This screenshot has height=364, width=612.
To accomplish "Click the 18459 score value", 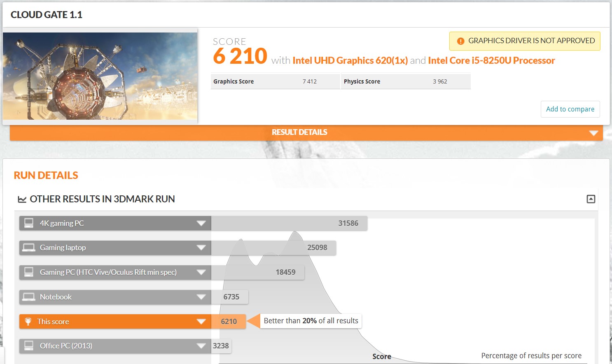I will tap(285, 272).
